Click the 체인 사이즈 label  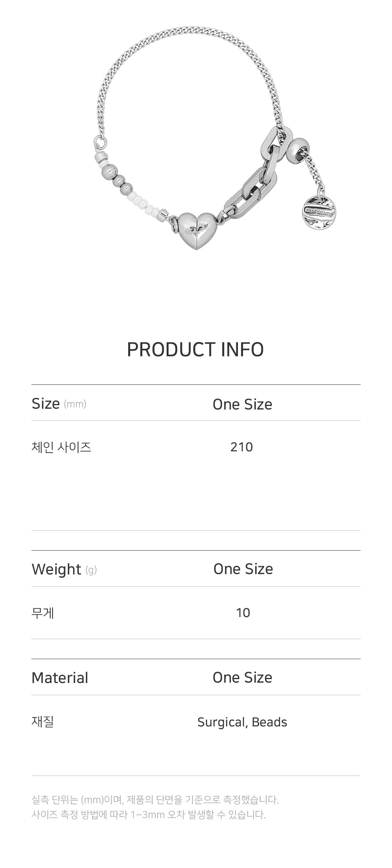[x=61, y=447]
